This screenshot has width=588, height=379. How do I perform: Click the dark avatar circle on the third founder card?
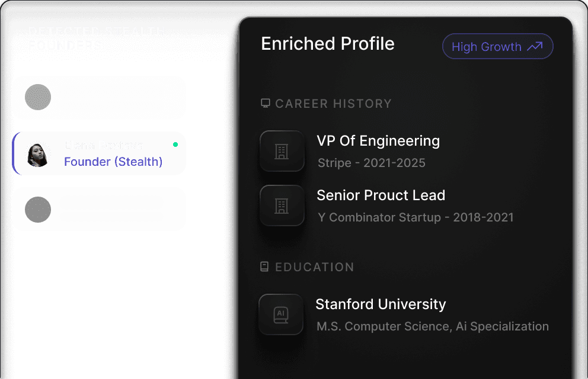tap(38, 209)
